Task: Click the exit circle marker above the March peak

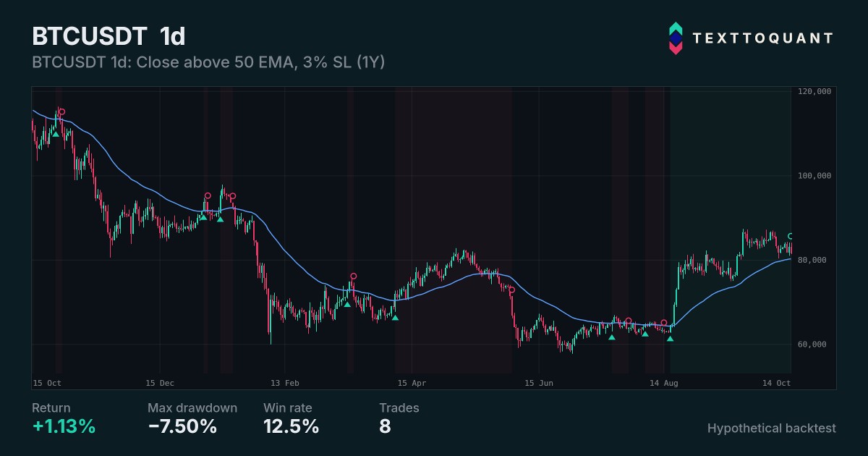Action: point(354,276)
